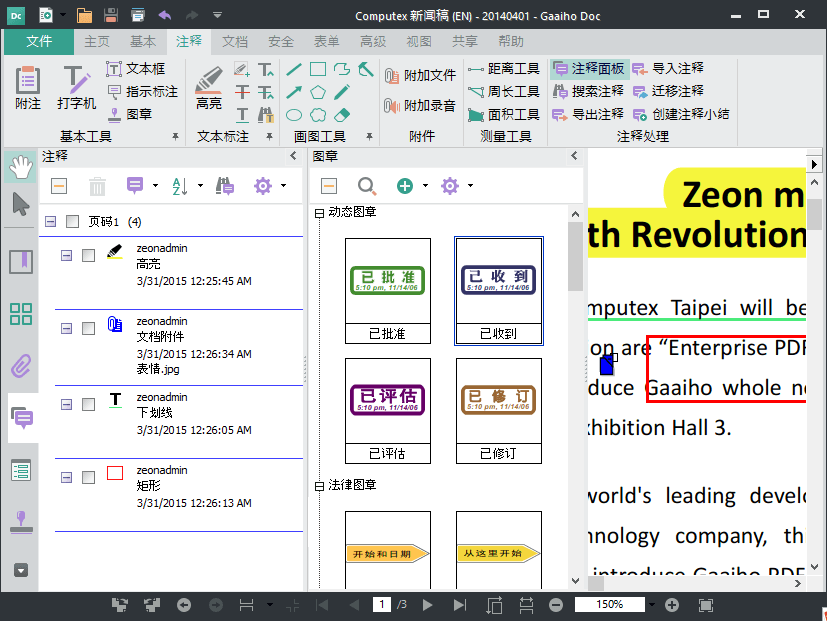Select the 距离工具 distance tool
The height and width of the screenshot is (621, 827).
503,69
